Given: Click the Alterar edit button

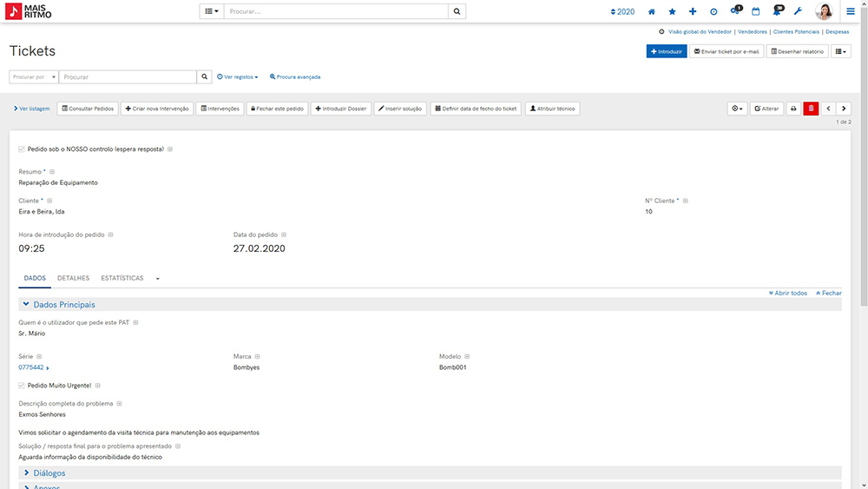Looking at the screenshot, I should click(x=766, y=109).
